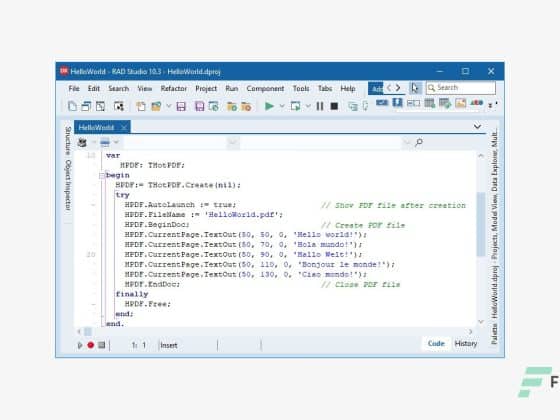560x420 pixels.
Task: Click the Save project as icon
Action: pos(214,106)
